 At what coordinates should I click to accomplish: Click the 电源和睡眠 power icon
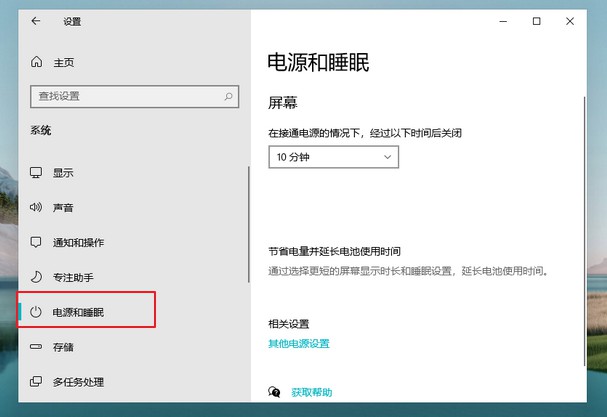pyautogui.click(x=36, y=312)
